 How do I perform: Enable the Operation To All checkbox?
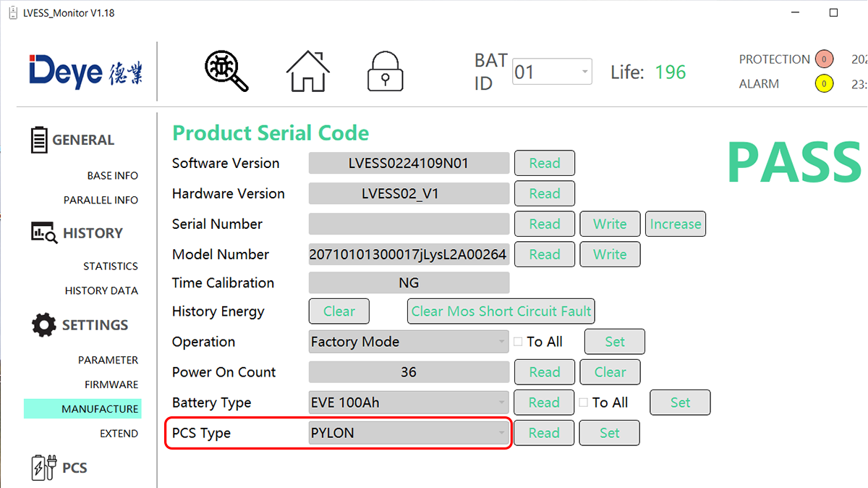[518, 342]
